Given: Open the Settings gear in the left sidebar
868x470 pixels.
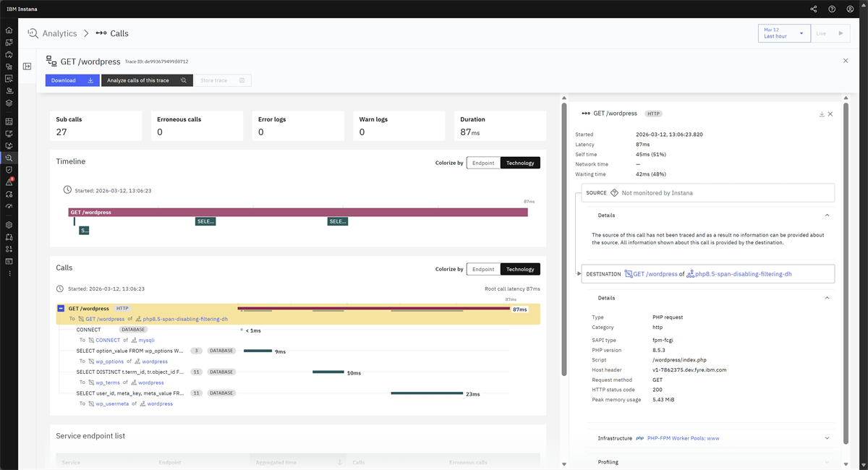Looking at the screenshot, I should click(9, 225).
